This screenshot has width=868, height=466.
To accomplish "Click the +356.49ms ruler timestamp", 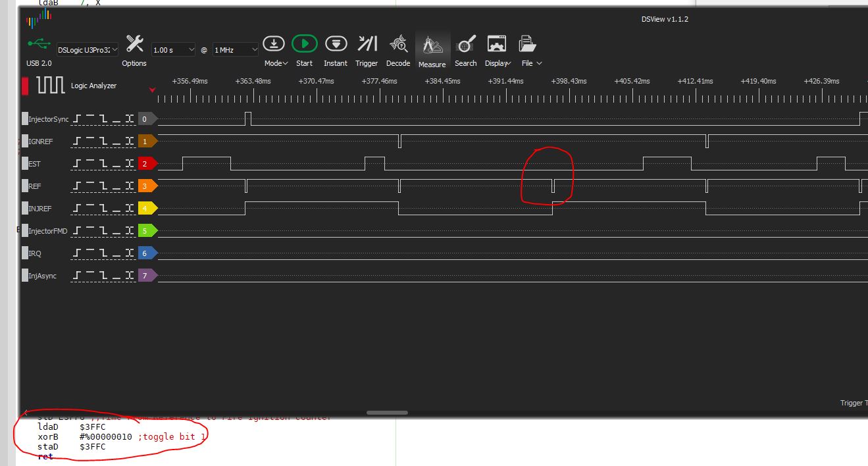I will pos(190,81).
